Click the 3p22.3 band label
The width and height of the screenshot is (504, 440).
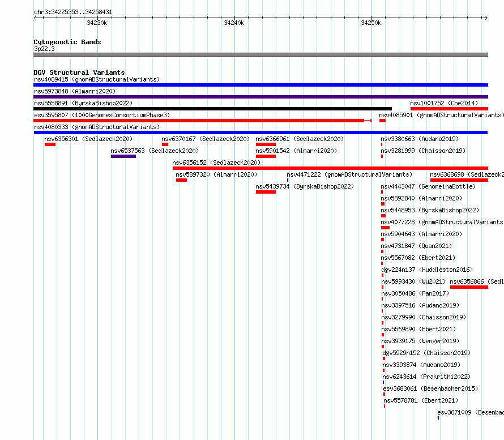click(44, 49)
